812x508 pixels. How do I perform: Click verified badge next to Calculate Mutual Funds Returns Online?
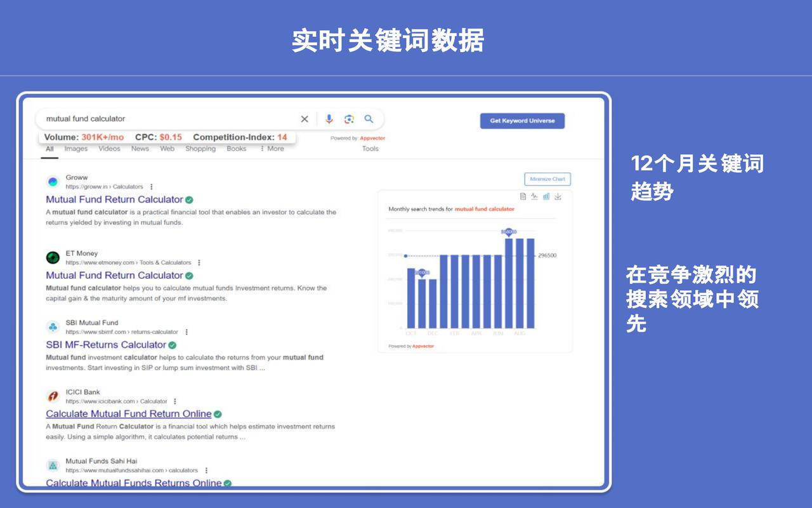pos(228,483)
